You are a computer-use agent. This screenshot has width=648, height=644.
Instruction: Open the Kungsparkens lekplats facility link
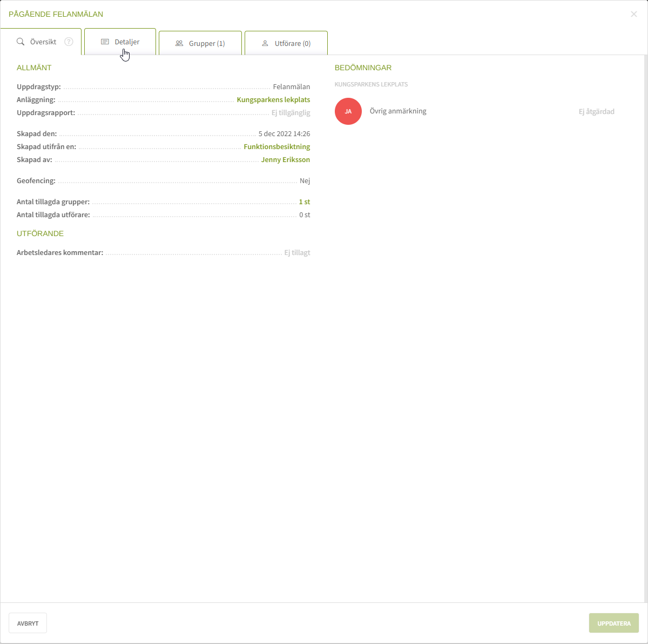click(273, 100)
